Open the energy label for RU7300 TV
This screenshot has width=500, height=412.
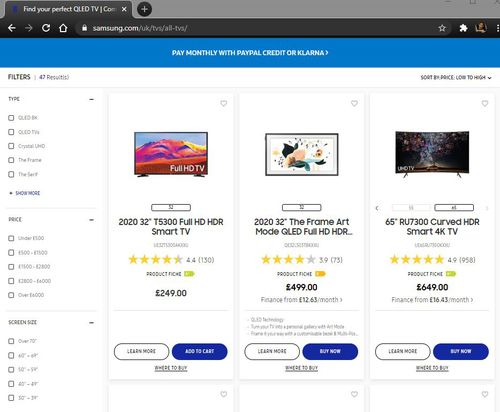(x=451, y=274)
